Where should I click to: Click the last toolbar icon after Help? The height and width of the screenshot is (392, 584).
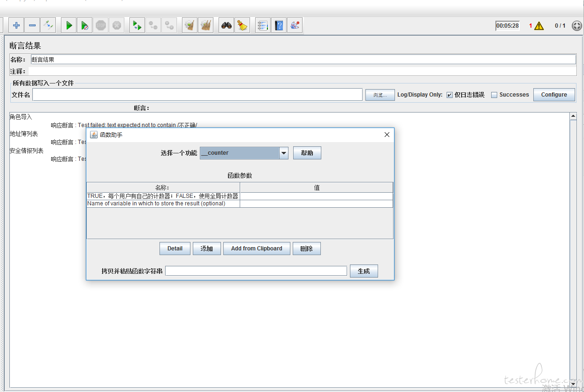coord(295,25)
